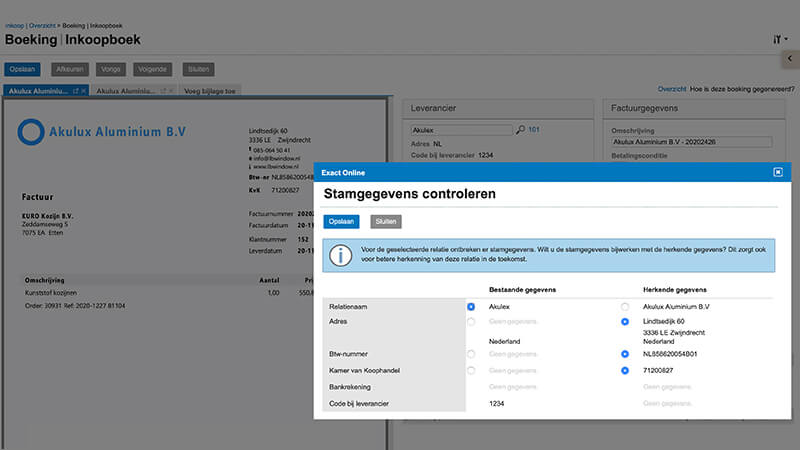
Task: Click the 'Factuur' heading on the invoice
Action: tap(37, 197)
